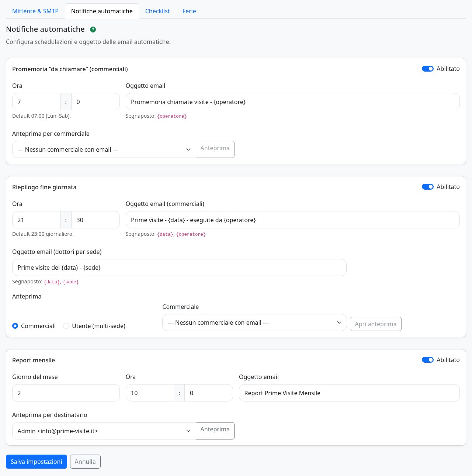Click the Annulla button
Image resolution: width=472 pixels, height=476 pixels.
[x=85, y=462]
